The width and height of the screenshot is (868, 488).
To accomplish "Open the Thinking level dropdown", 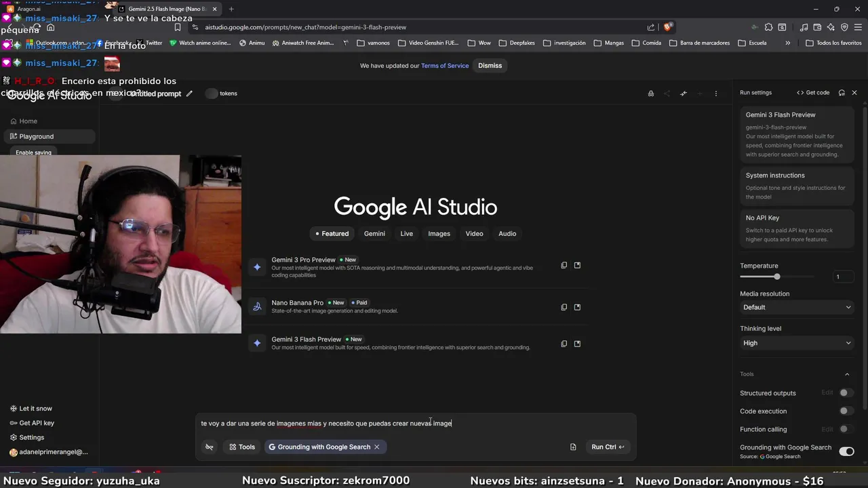I will pyautogui.click(x=797, y=343).
